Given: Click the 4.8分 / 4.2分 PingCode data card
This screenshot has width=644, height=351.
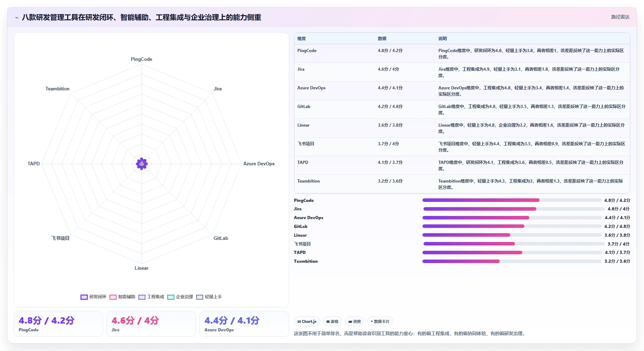Looking at the screenshot, I should [58, 324].
